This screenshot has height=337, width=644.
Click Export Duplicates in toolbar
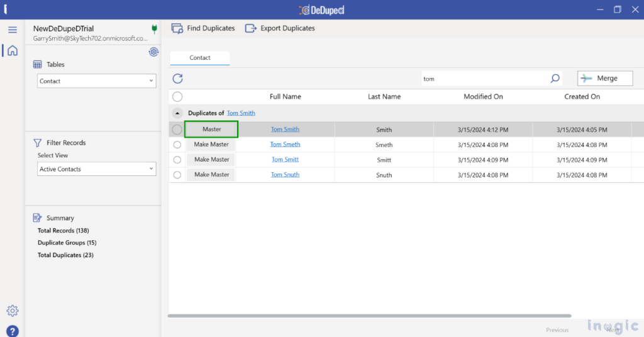coord(280,28)
